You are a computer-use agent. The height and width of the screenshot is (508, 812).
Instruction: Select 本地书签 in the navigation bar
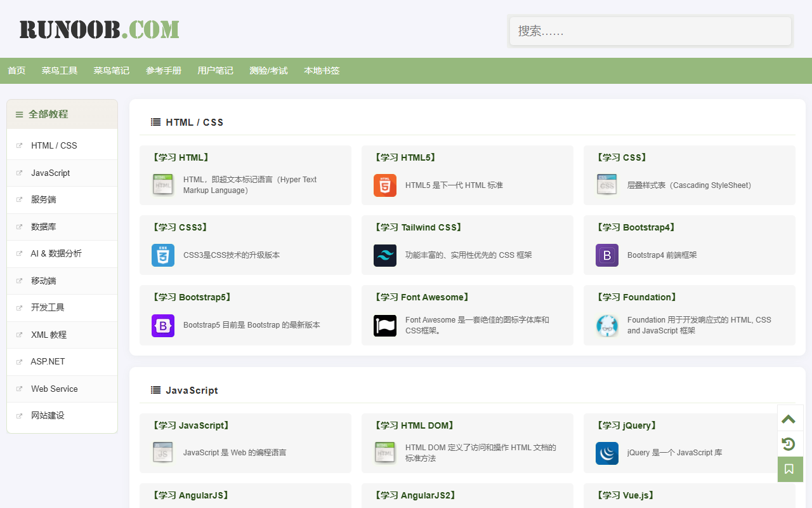point(322,70)
